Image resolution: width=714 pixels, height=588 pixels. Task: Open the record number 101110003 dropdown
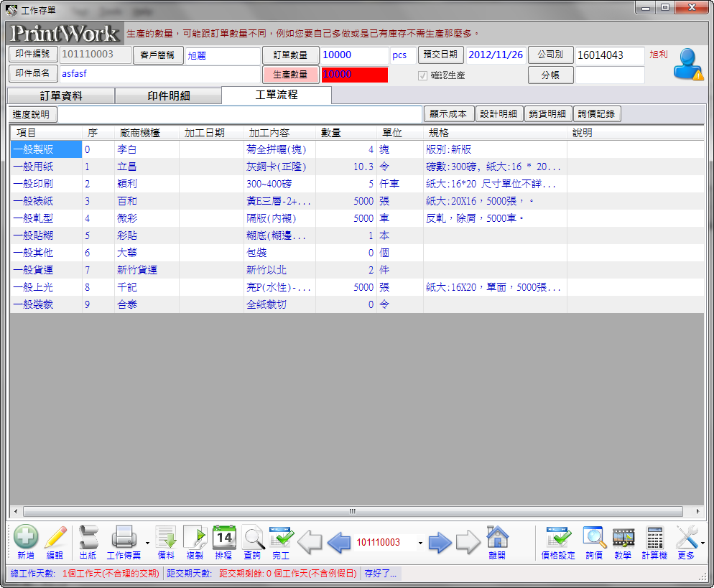click(x=420, y=543)
